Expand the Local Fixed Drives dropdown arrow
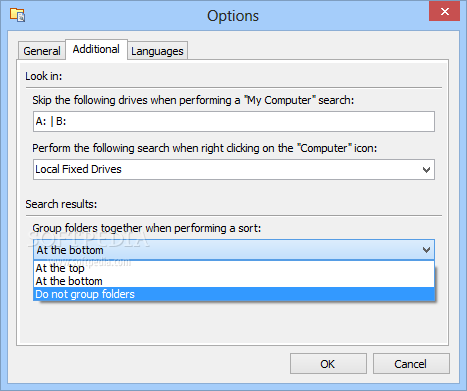This screenshot has width=467, height=391. [426, 170]
